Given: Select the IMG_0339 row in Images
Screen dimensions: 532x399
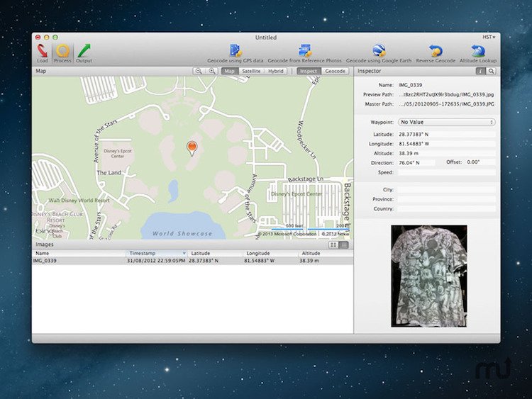Looking at the screenshot, I should pos(192,261).
